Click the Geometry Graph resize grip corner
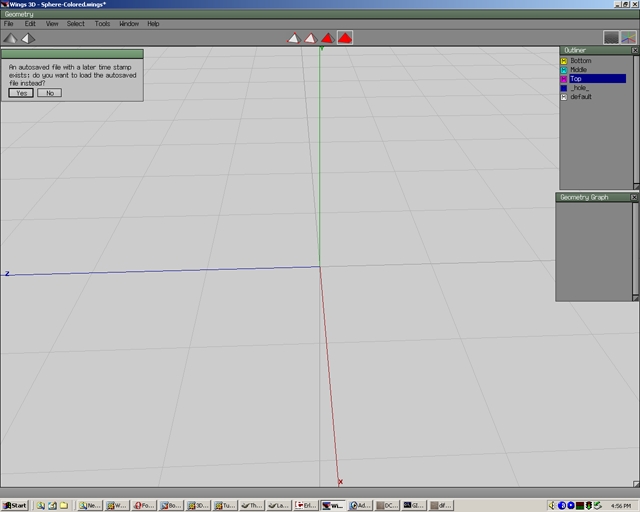The image size is (640, 512). click(x=635, y=298)
